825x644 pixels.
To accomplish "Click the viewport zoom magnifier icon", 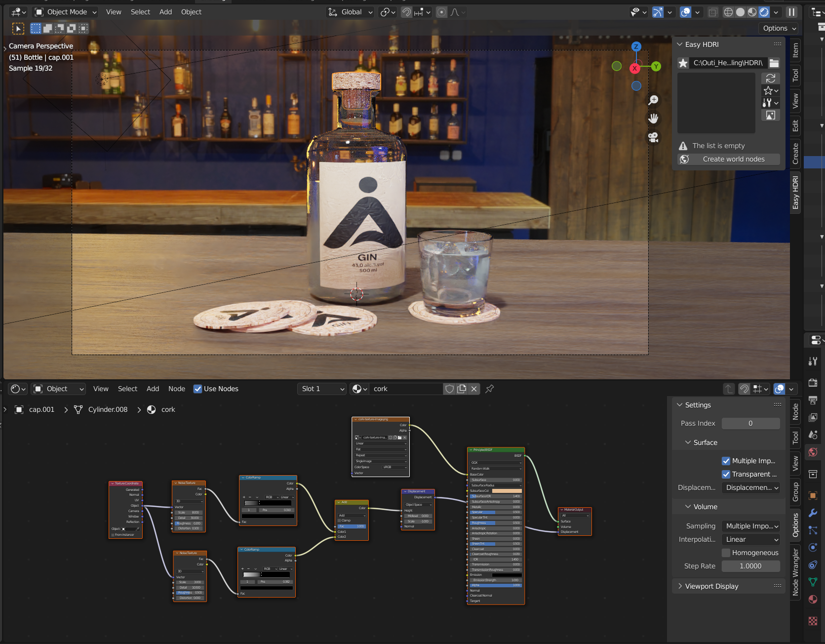I will point(653,100).
